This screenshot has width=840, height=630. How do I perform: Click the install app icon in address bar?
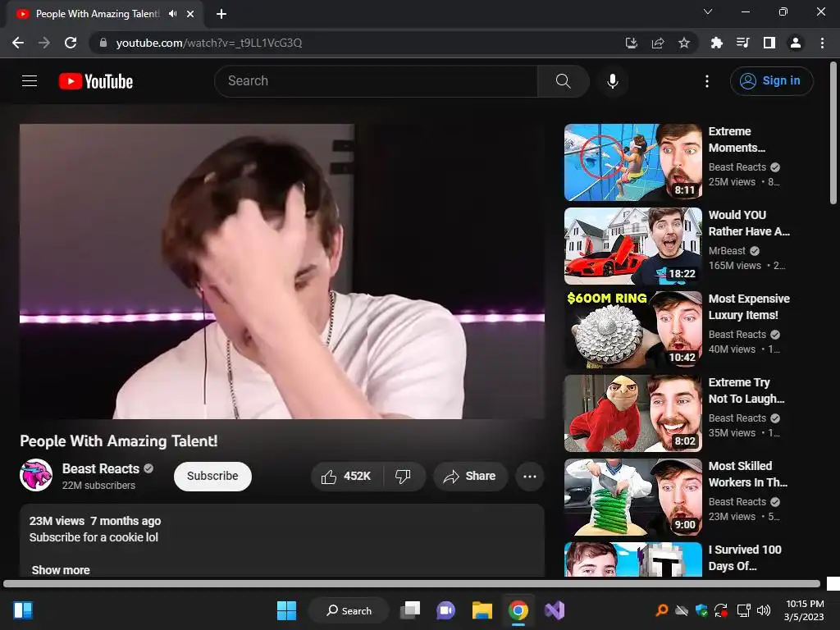[631, 43]
